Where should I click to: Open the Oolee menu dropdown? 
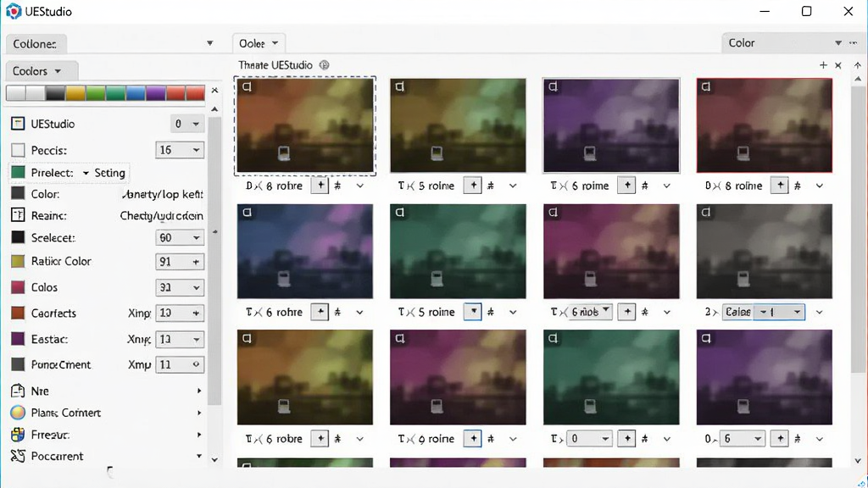(275, 43)
